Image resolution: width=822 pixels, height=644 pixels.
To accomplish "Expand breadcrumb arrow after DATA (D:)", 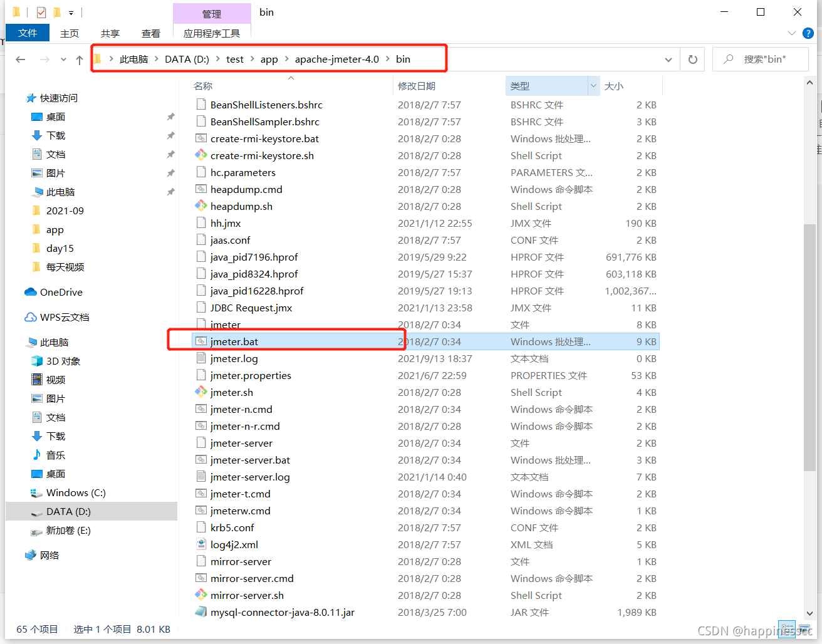I will [218, 59].
